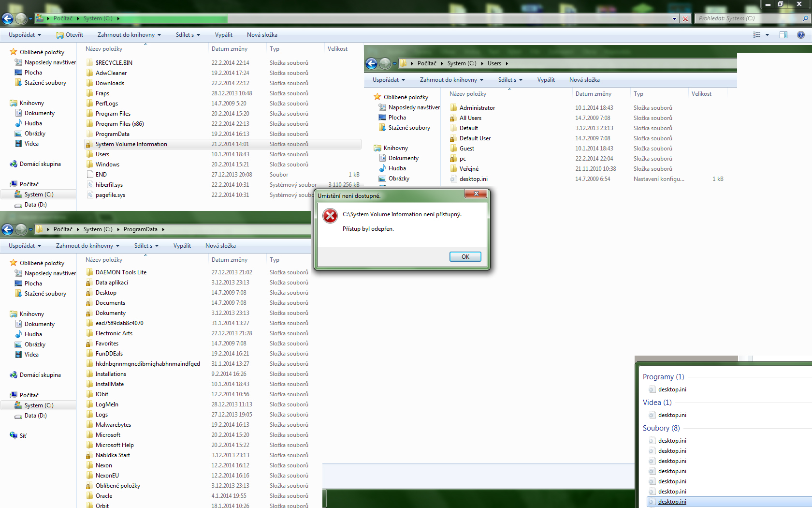
Task: Close the error dialog with X
Action: [x=476, y=194]
